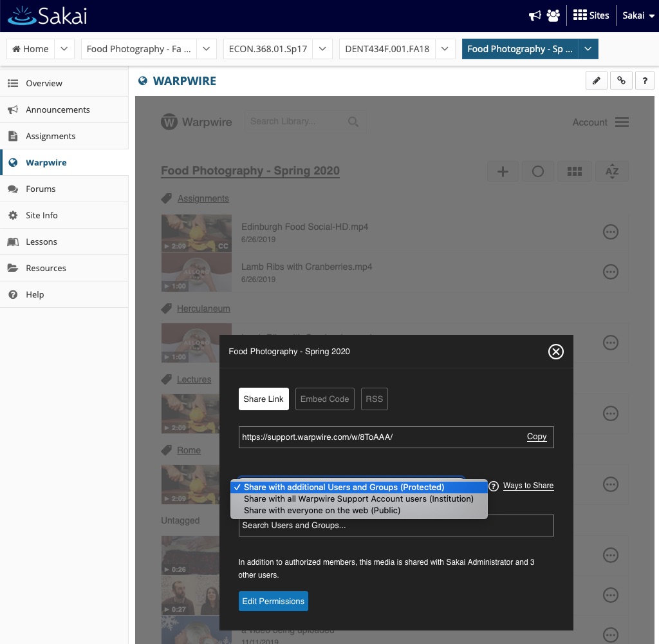Open Resources in the left sidebar
Viewport: 659px width, 644px height.
point(64,268)
